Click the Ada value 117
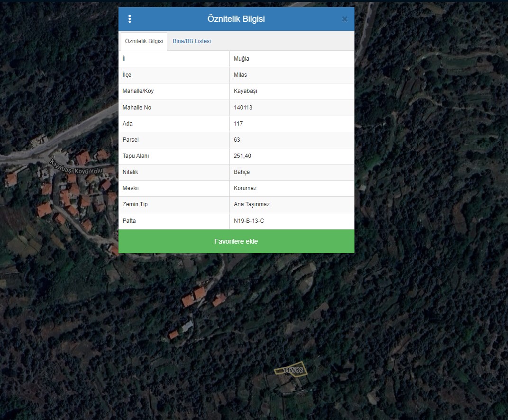The image size is (508, 420). click(x=238, y=124)
